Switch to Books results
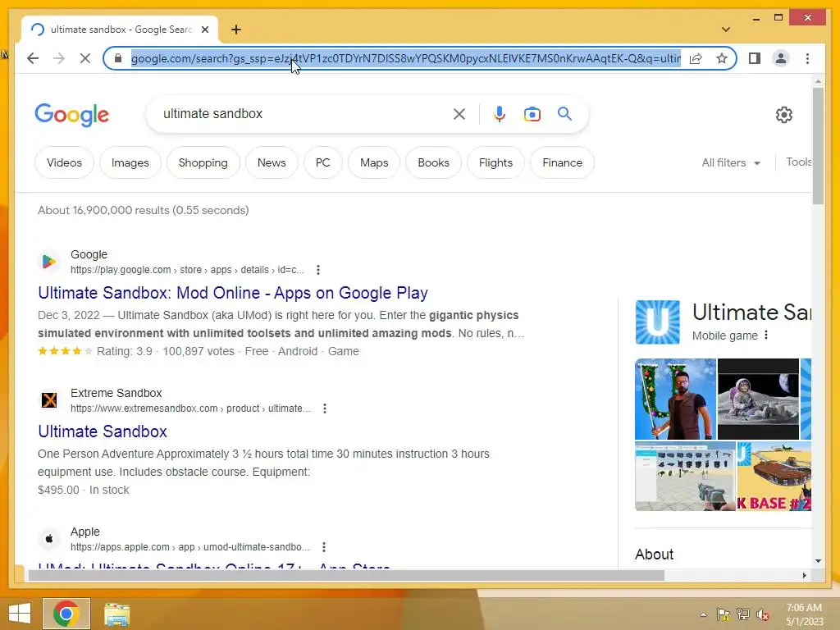This screenshot has width=840, height=630. tap(433, 163)
